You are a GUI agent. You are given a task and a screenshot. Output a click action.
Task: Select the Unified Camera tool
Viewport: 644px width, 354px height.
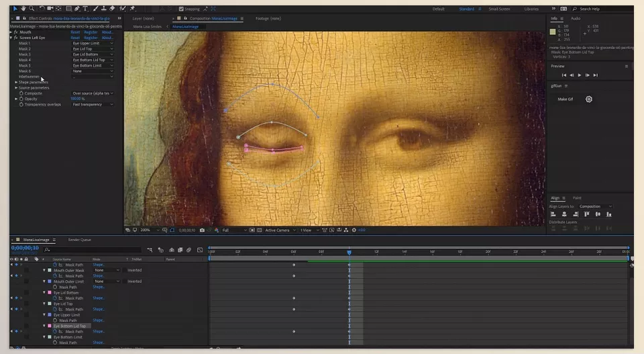click(50, 9)
